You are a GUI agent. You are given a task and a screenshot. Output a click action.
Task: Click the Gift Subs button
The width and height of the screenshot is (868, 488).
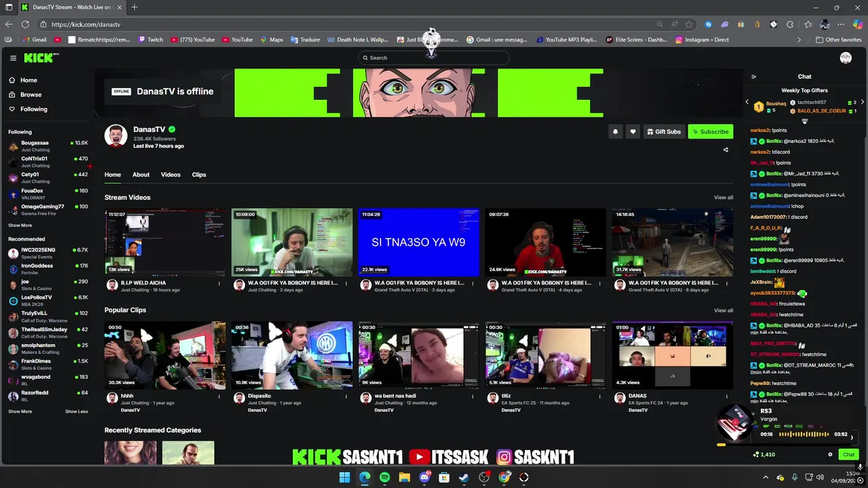663,131
